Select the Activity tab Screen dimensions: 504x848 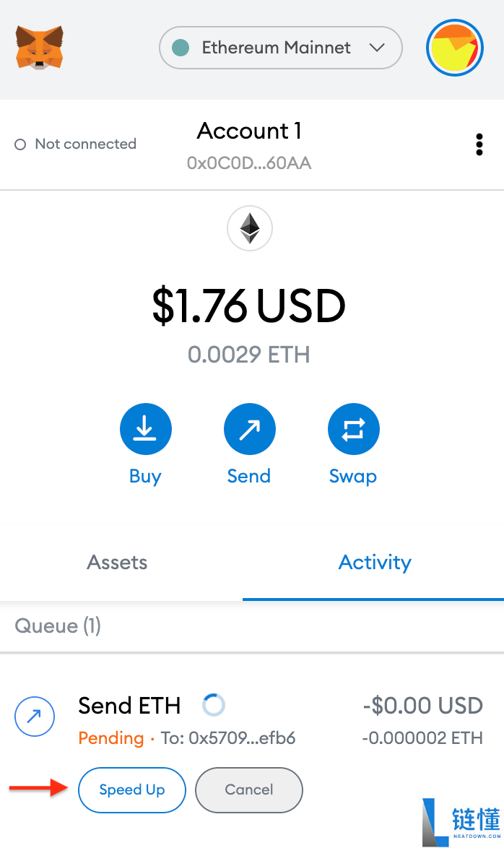375,563
